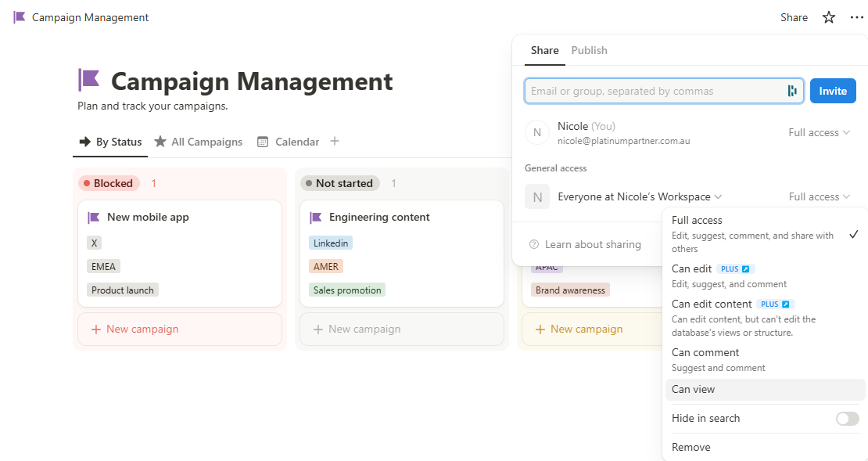
Task: Open the New mobile app card
Action: point(180,254)
